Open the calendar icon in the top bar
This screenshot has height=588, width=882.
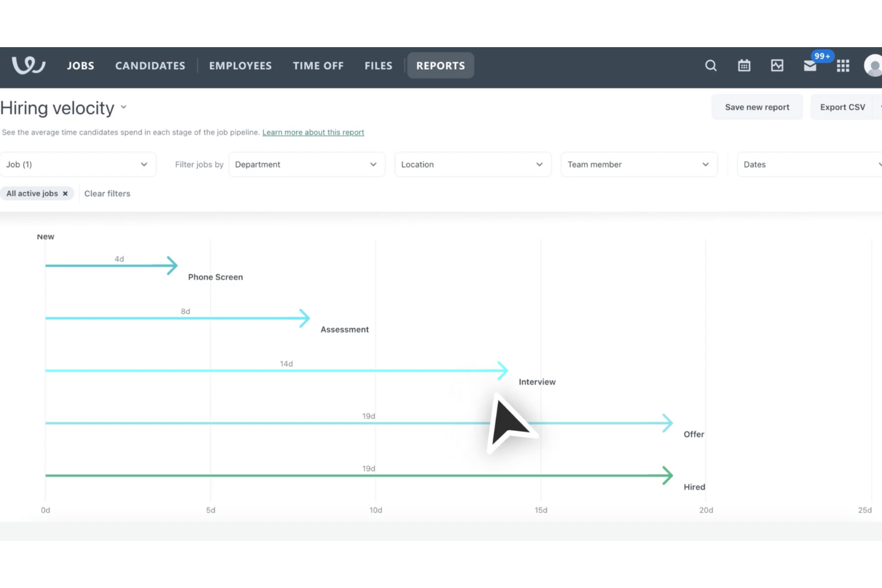coord(744,66)
